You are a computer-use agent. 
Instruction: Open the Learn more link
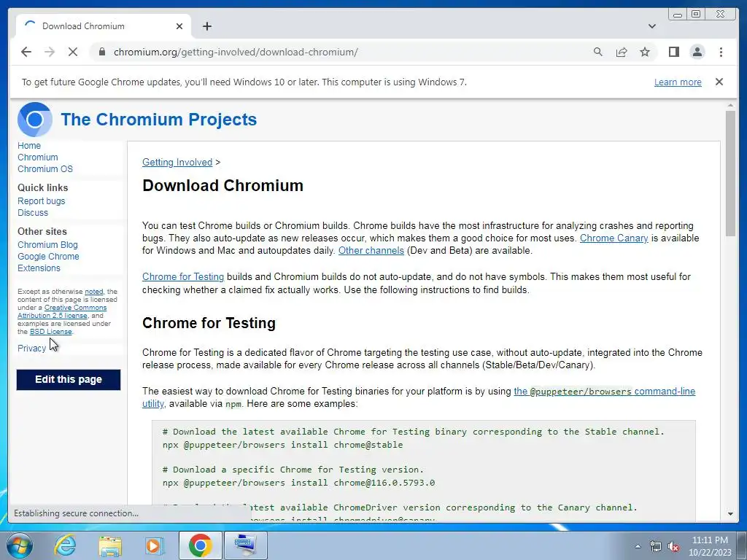[678, 82]
